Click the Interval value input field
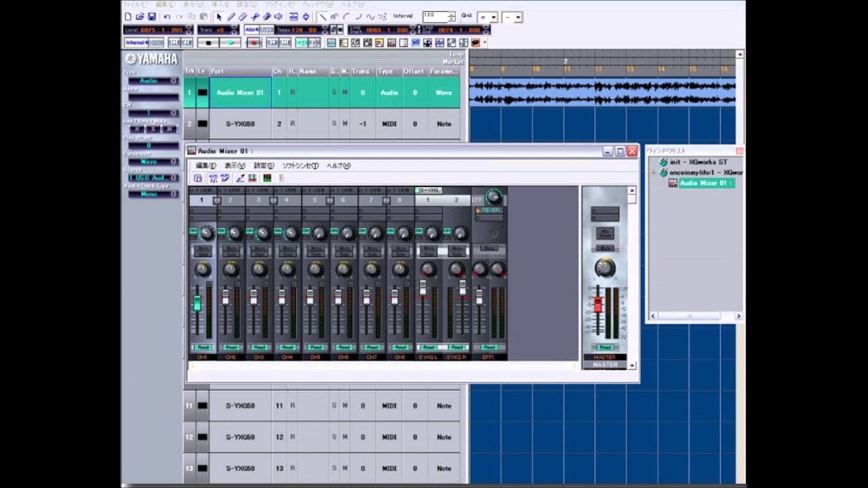The image size is (868, 488). tap(435, 16)
